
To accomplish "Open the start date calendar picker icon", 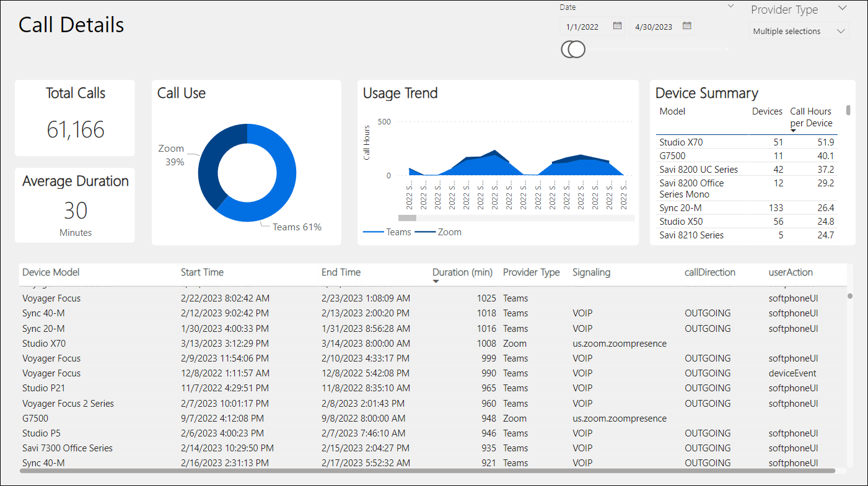I will [617, 26].
